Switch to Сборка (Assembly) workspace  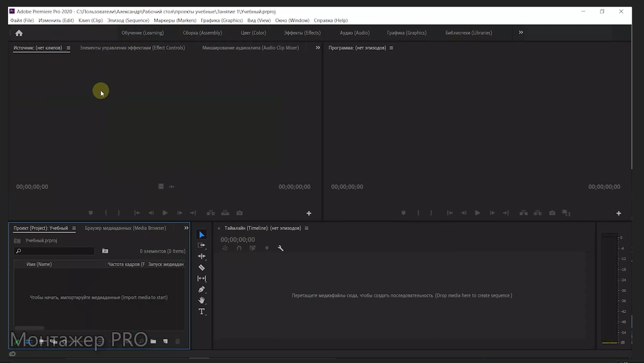202,33
